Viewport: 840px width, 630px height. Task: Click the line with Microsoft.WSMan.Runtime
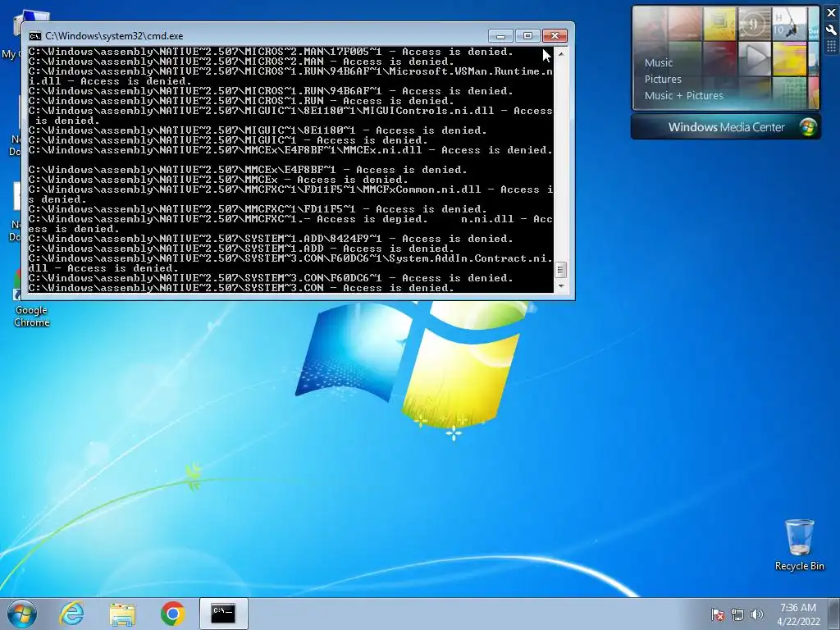coord(290,71)
